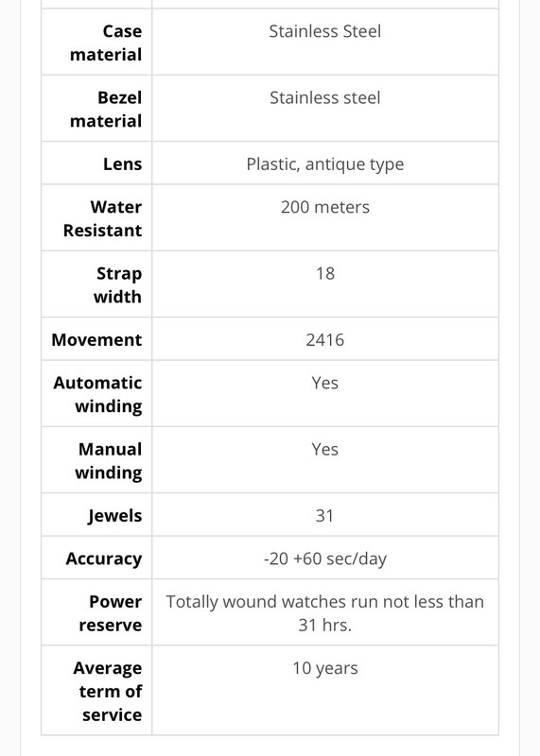Viewport: 540px width, 756px height.
Task: Click the 10 years service value
Action: 324,669
